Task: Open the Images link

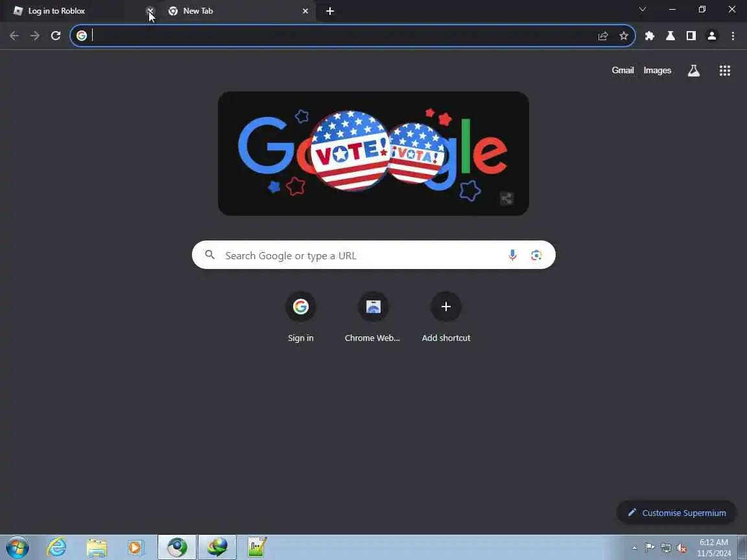Action: click(658, 71)
